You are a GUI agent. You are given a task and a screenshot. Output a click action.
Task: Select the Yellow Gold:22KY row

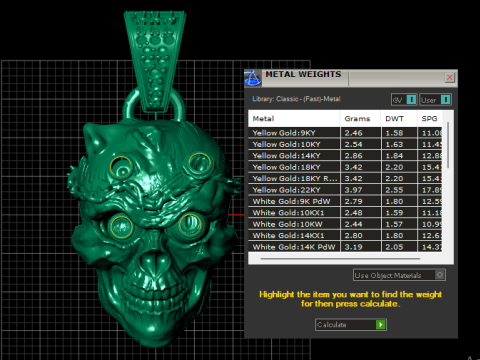click(345, 190)
